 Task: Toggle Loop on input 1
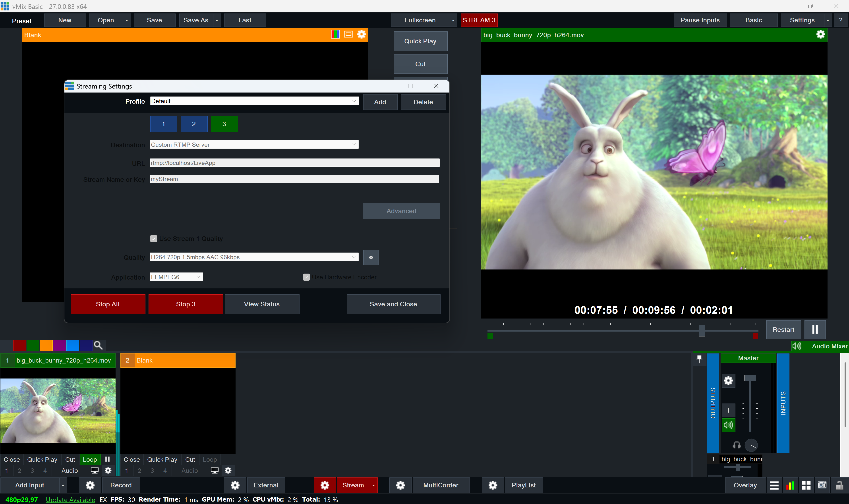click(x=90, y=459)
